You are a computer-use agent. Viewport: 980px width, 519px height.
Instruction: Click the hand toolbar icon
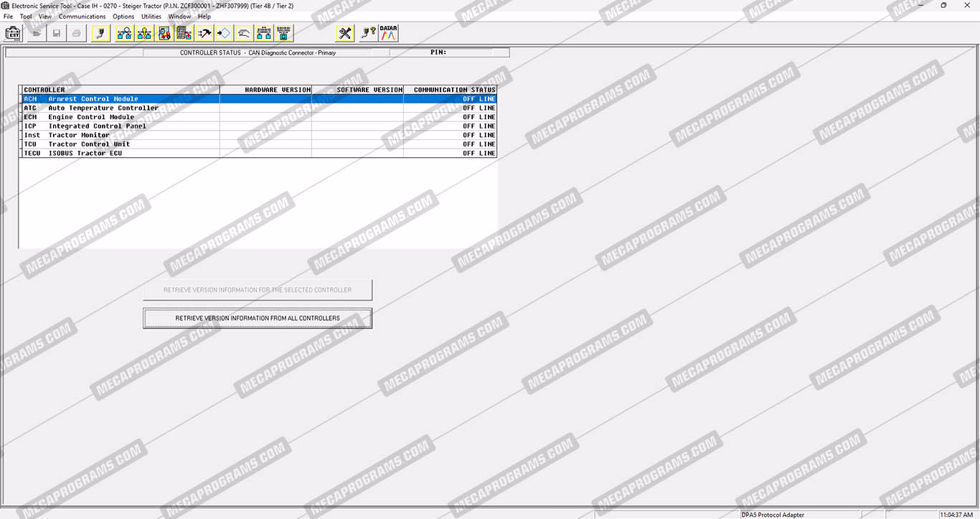(245, 33)
